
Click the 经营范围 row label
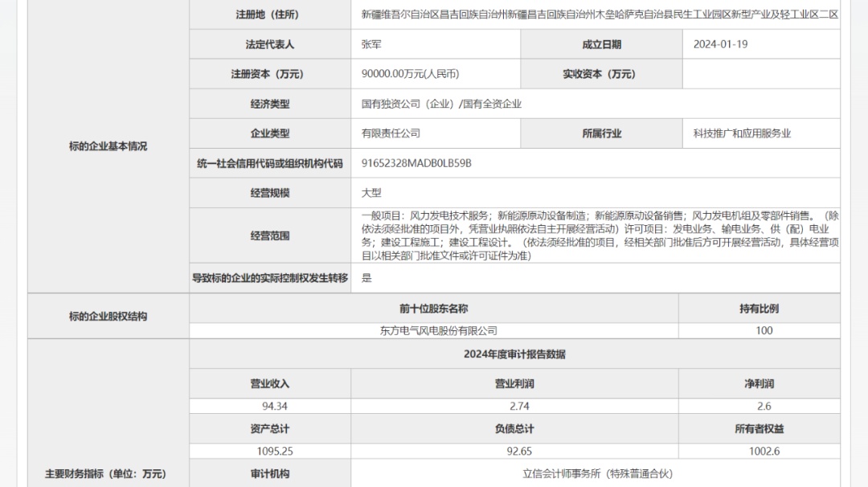269,235
